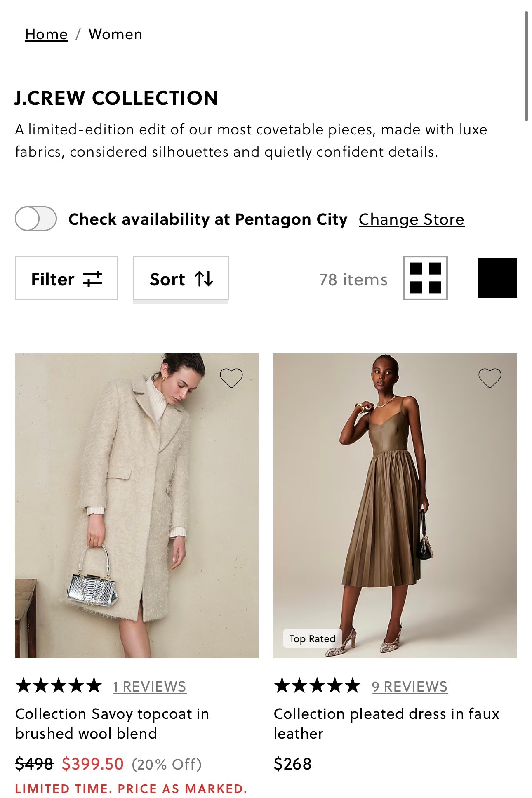Click Collection pleated dress product title
Screen dimensions: 532x798
coord(386,723)
